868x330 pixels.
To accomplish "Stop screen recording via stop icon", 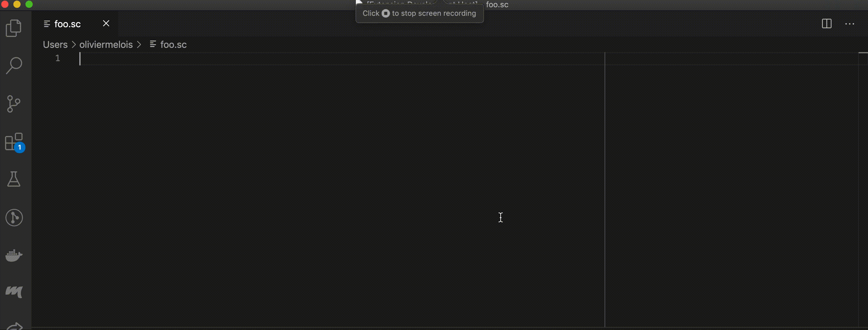I will [386, 13].
